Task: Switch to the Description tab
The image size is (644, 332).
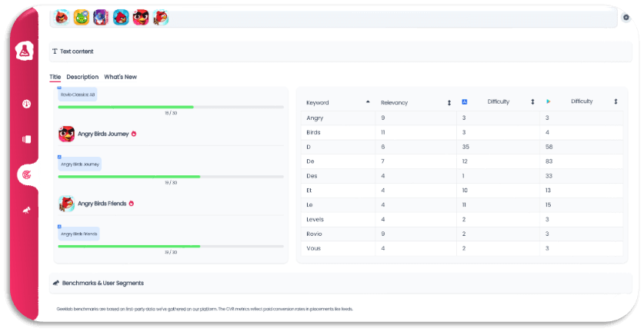Action: [x=82, y=77]
